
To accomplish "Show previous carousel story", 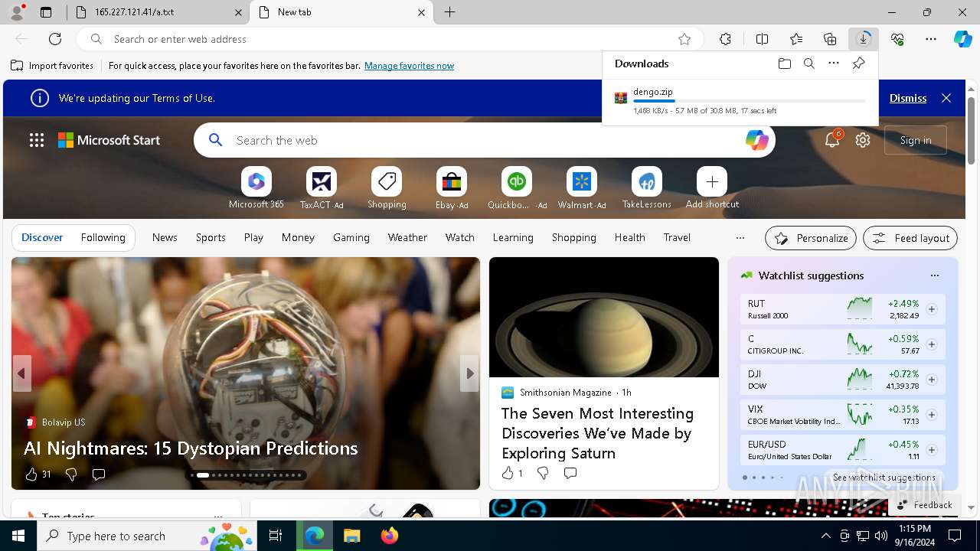I will 21,373.
